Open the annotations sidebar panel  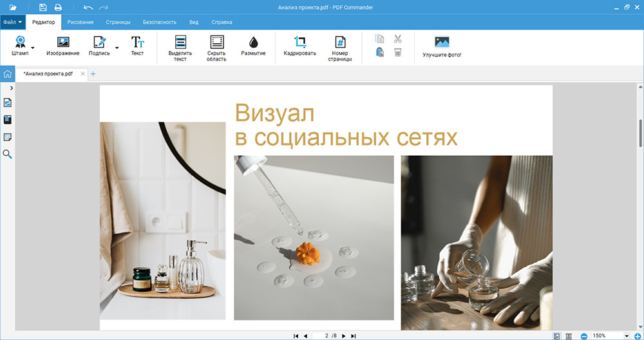point(7,137)
